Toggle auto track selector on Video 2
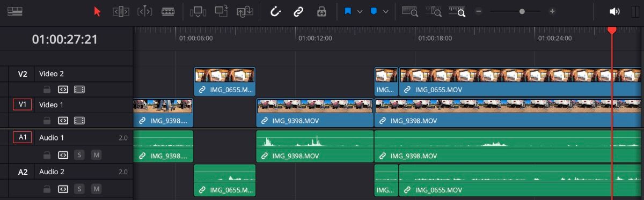Image resolution: width=644 pixels, height=200 pixels. click(63, 90)
